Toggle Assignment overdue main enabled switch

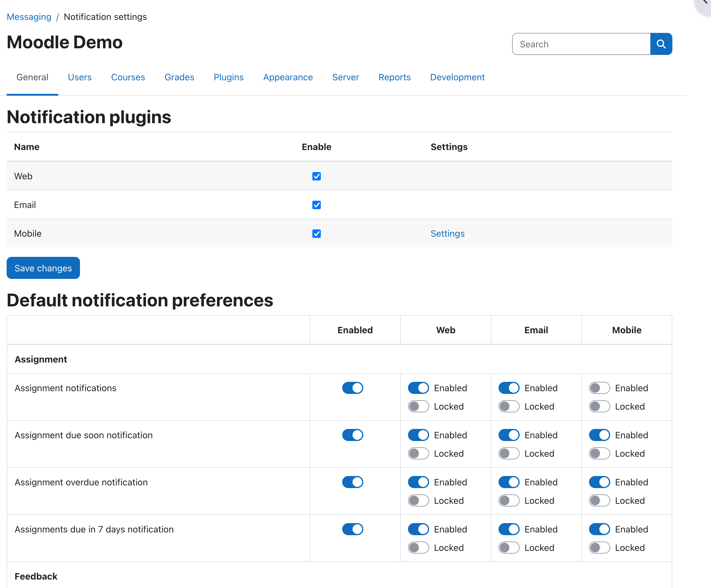click(x=352, y=482)
